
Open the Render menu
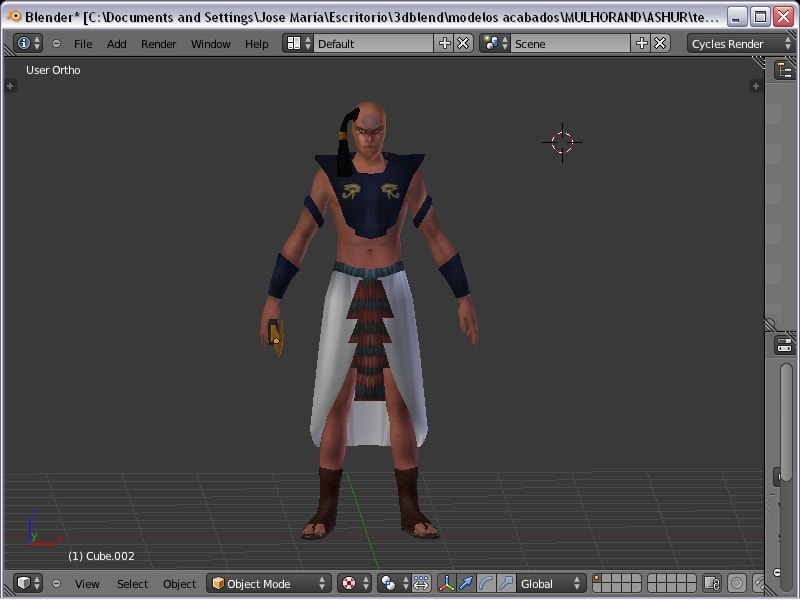click(x=158, y=44)
